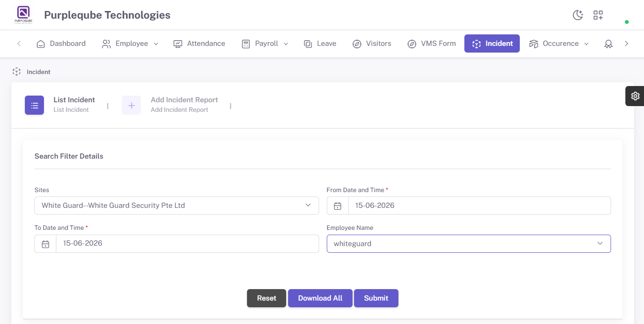
Task: Click the From Date calendar icon
Action: coord(338,205)
